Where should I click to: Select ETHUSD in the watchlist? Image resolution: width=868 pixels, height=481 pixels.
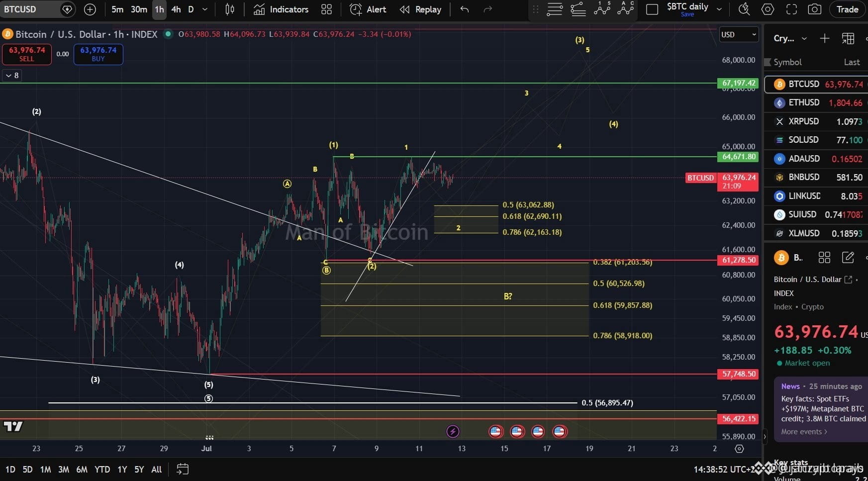pyautogui.click(x=816, y=102)
